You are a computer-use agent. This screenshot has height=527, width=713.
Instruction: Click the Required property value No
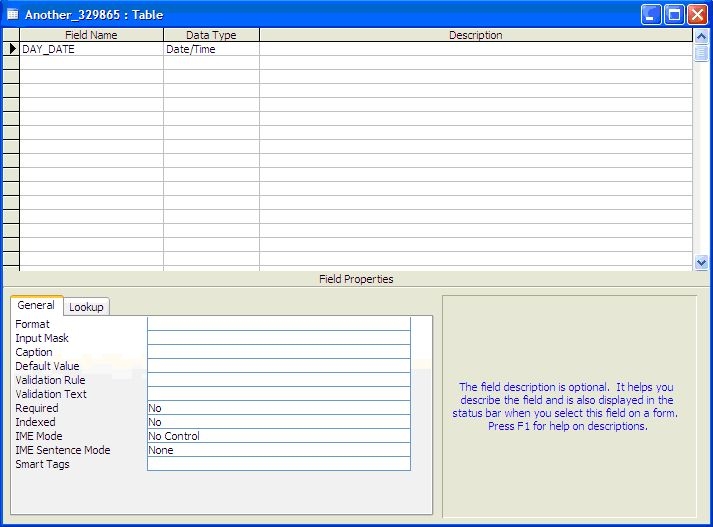(x=278, y=408)
